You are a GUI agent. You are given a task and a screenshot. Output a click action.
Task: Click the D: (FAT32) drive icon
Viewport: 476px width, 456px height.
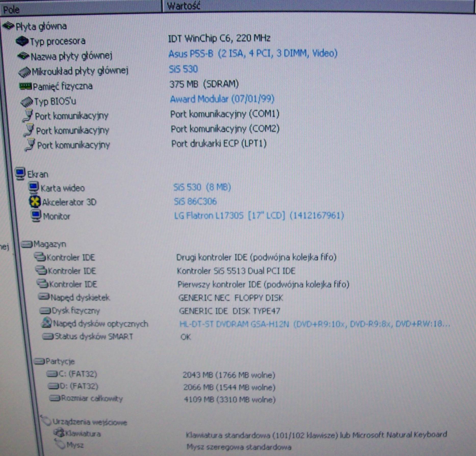click(54, 386)
